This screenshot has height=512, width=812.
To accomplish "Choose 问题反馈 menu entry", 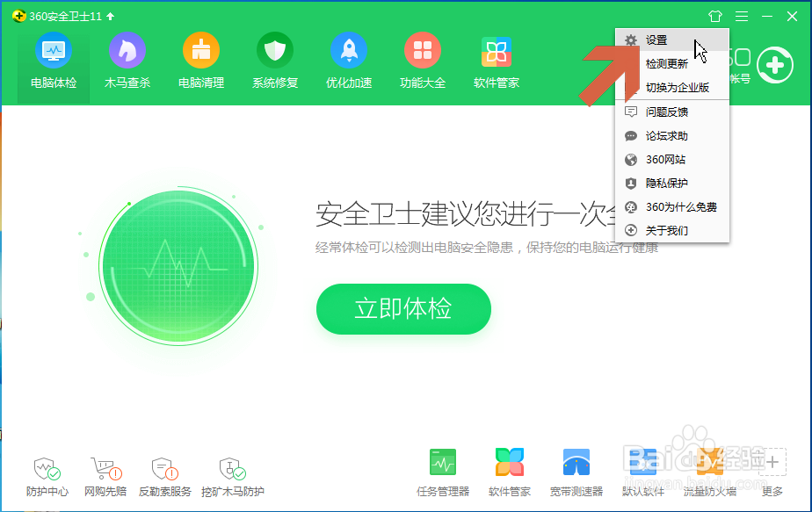I will click(672, 112).
